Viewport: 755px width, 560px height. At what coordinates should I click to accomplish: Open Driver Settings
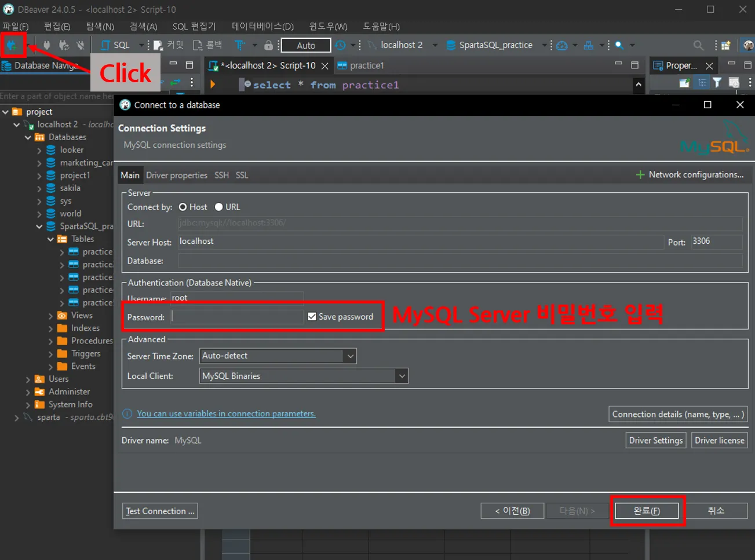pos(656,441)
